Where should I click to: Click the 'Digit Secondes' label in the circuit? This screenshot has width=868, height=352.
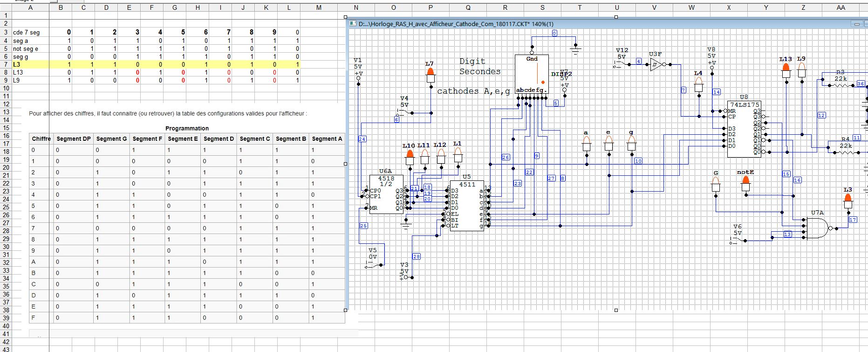click(480, 66)
